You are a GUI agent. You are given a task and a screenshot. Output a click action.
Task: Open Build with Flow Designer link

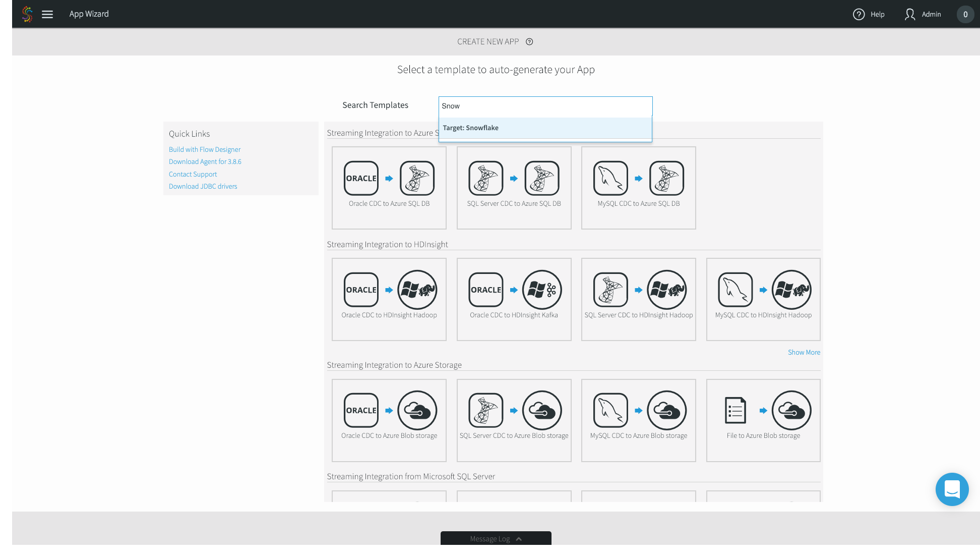pos(205,149)
